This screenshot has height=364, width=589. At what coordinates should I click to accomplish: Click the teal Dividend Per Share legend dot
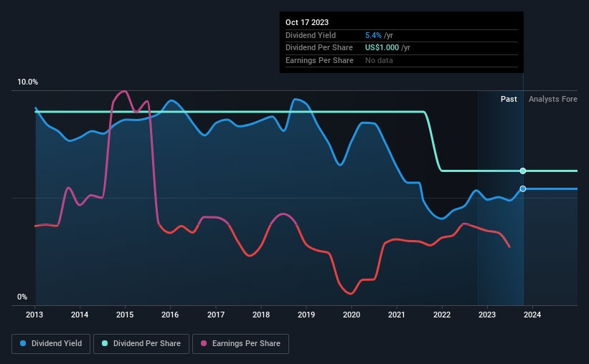coord(105,343)
